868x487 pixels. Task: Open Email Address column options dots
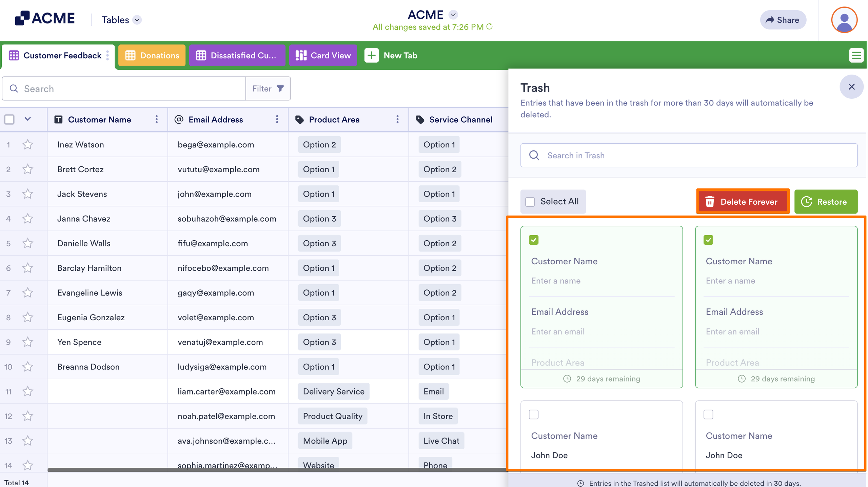coord(277,119)
